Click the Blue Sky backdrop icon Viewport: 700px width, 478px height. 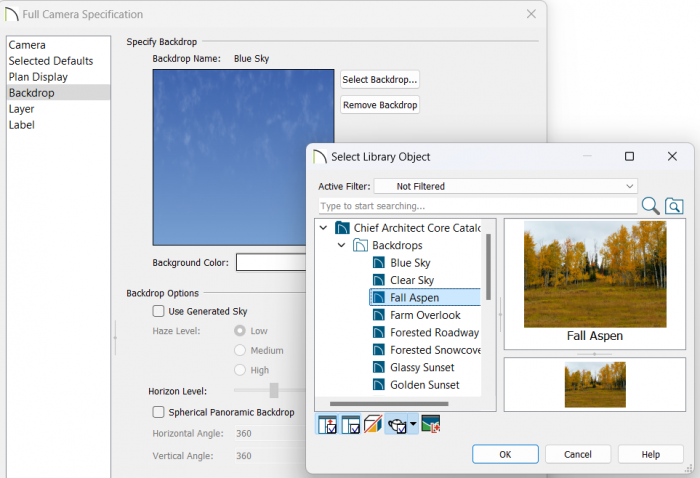coord(379,262)
